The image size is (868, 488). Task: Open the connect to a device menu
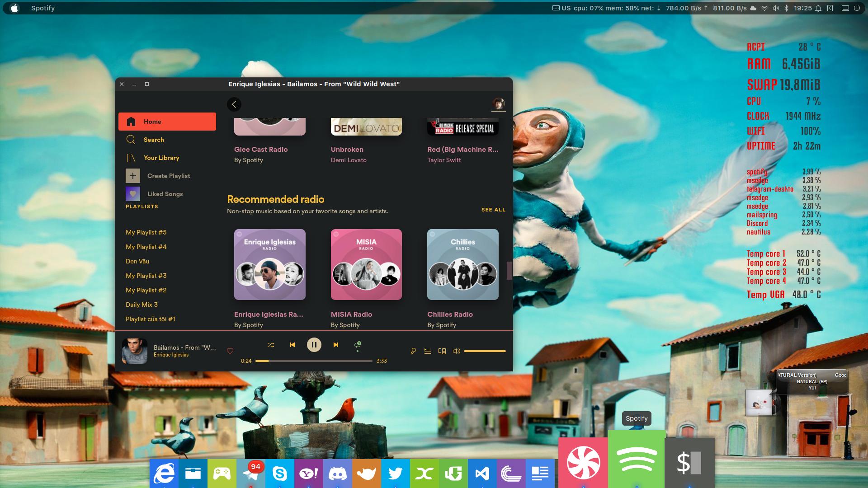click(x=442, y=351)
